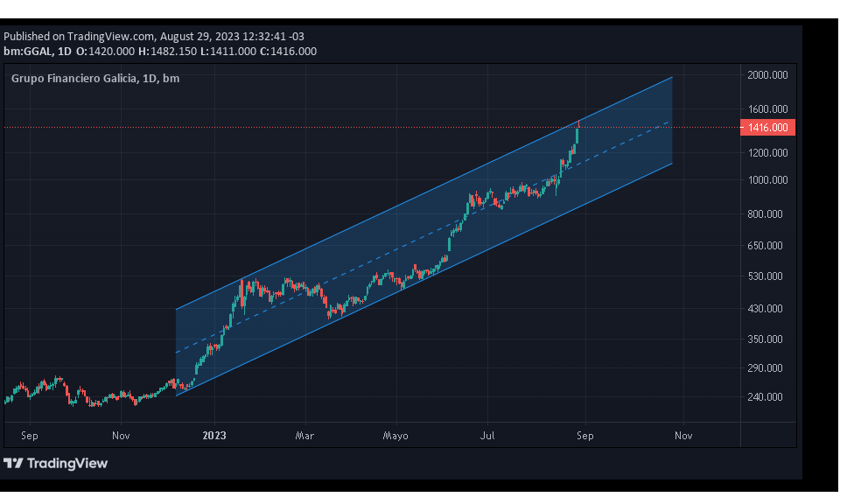
Task: Select the L:1411.000 low value
Action: point(227,52)
